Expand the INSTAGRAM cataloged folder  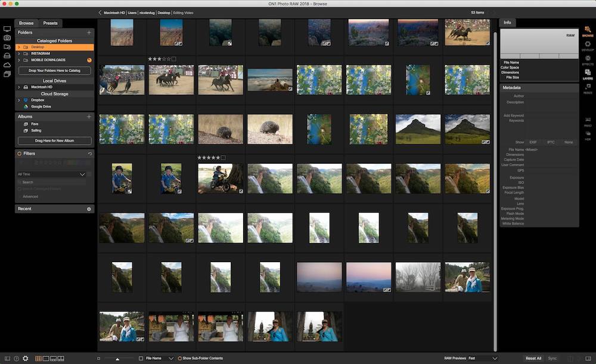pyautogui.click(x=19, y=54)
